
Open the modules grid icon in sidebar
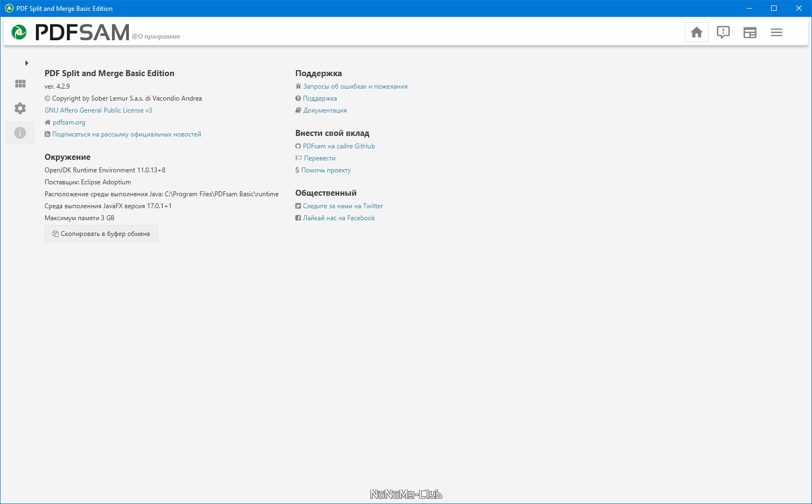tap(20, 84)
